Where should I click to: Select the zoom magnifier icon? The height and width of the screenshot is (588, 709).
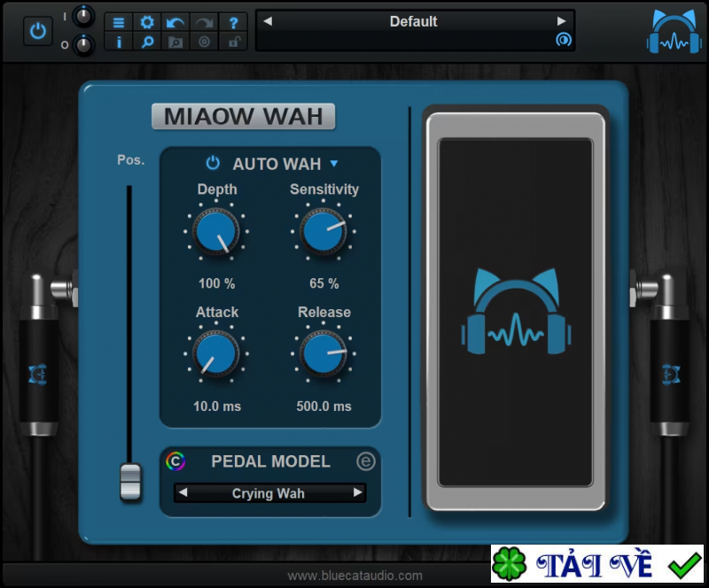coord(147,42)
